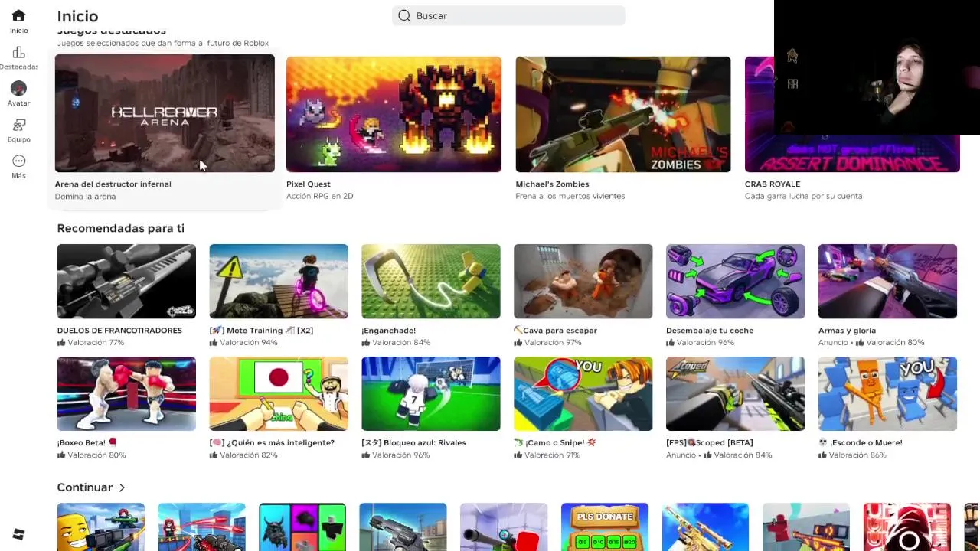Click 'Acción RPG en 2D' subtitle
The height and width of the screenshot is (551, 980).
320,196
